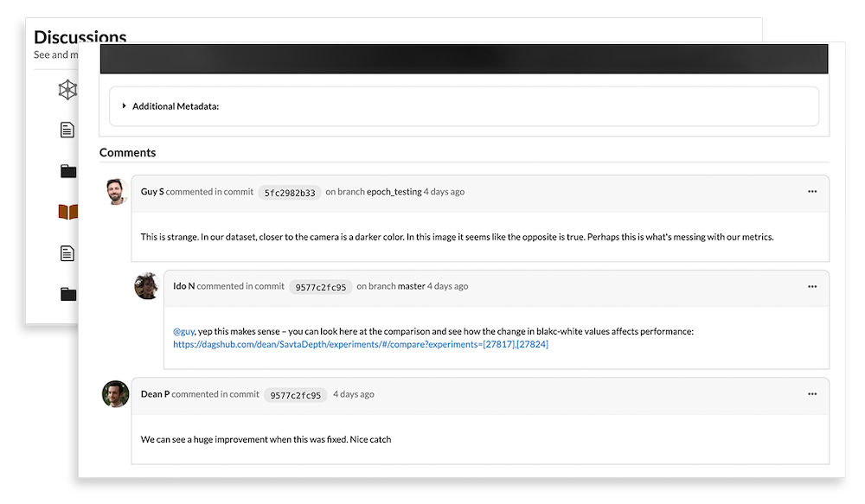Click Guy S's profile avatar
Image resolution: width=865 pixels, height=504 pixels.
pyautogui.click(x=115, y=190)
